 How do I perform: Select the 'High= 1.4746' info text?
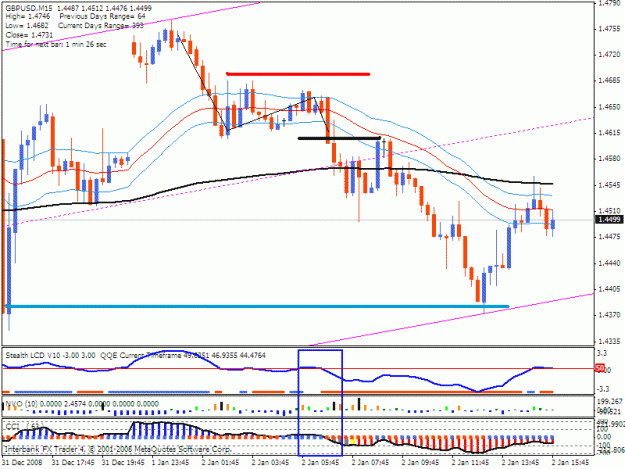(x=28, y=17)
